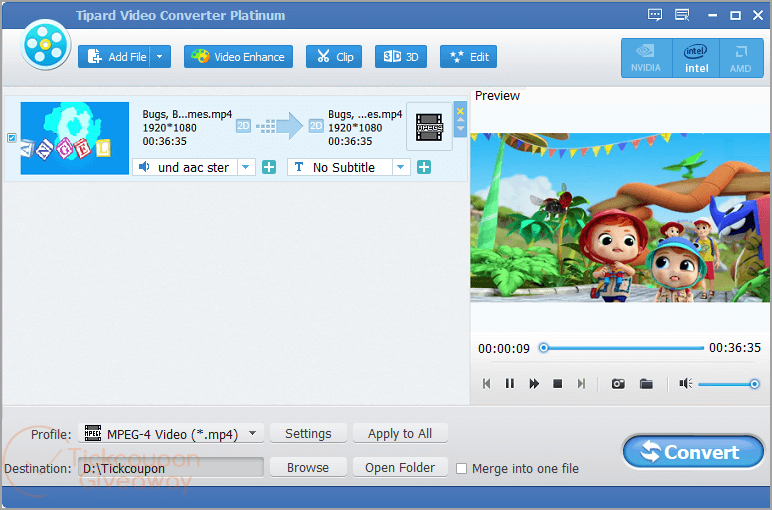Open profile Settings
The width and height of the screenshot is (772, 510).
[308, 434]
